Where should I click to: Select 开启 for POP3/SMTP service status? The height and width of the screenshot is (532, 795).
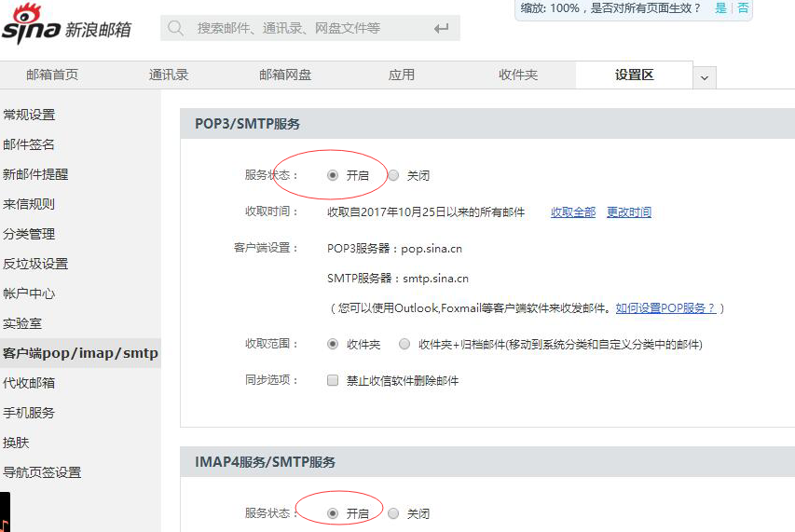(333, 175)
